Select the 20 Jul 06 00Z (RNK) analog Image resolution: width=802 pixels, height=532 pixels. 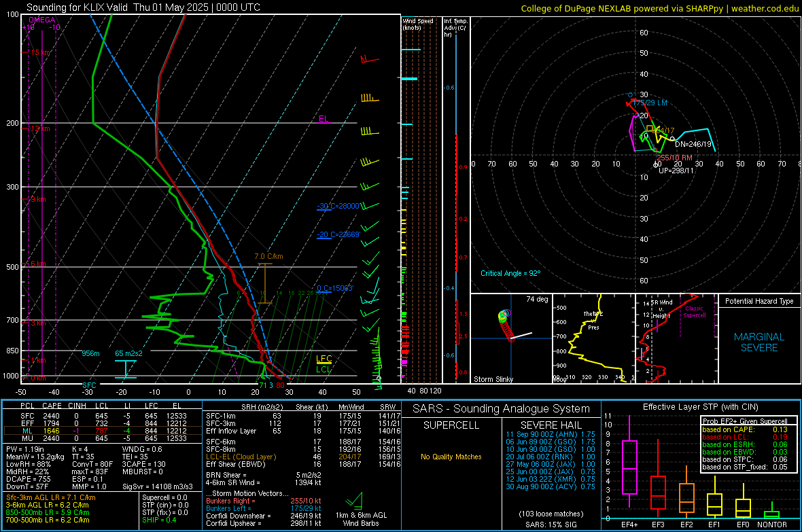[551, 457]
